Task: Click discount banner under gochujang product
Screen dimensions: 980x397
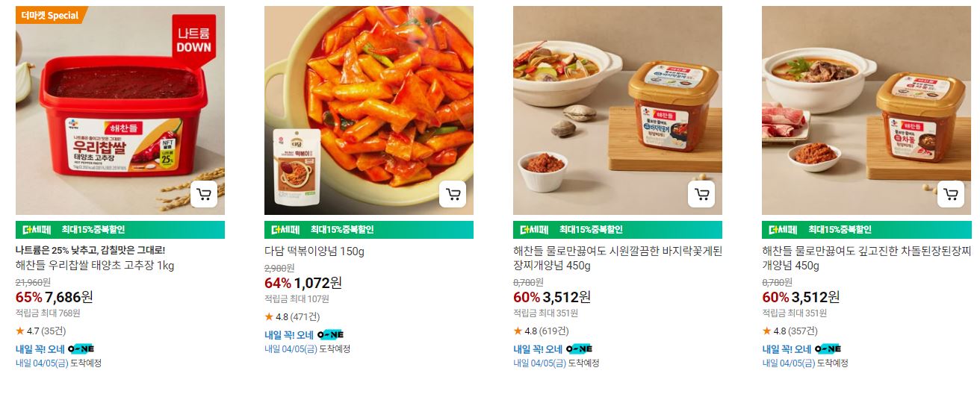Action: (120, 230)
